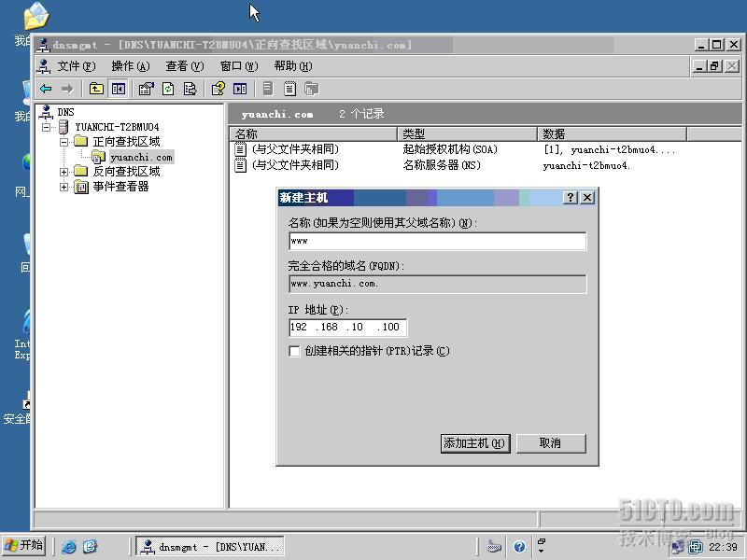Open Properties via toolbar icon
Viewport: 747px width, 560px height.
(x=147, y=89)
